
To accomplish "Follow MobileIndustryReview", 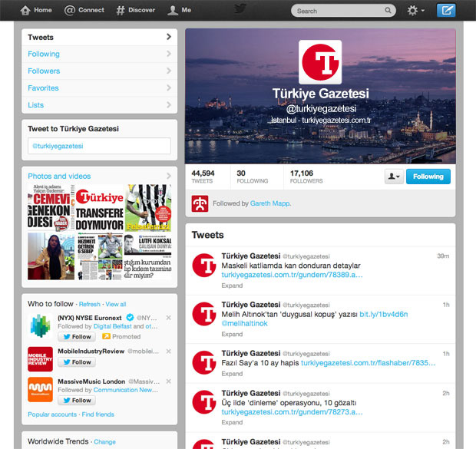I will click(x=77, y=362).
